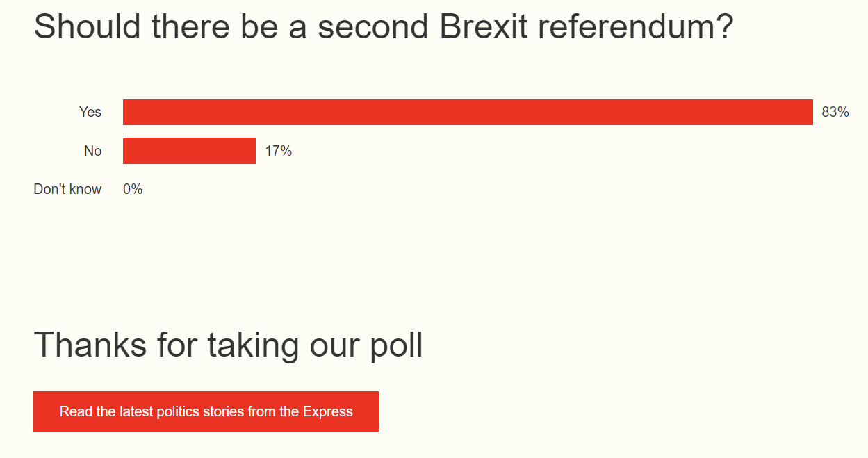Select the "No" answer label
The height and width of the screenshot is (458, 868).
click(92, 151)
